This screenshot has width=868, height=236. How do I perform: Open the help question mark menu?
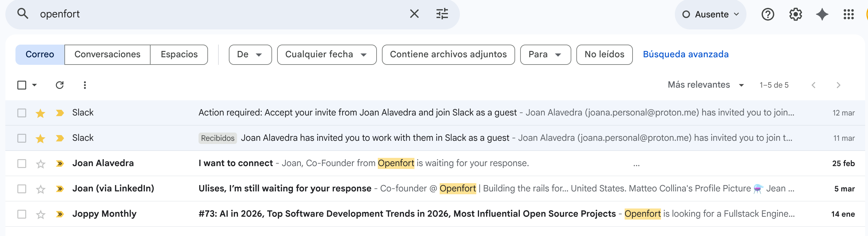(768, 14)
